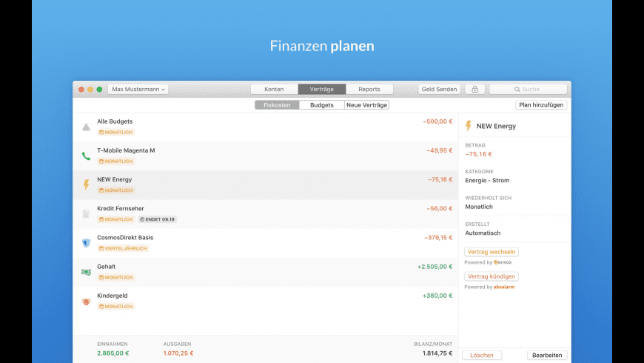The width and height of the screenshot is (644, 363).
Task: Click the lightning bolt icon in NEW Energy row
Action: [x=86, y=184]
